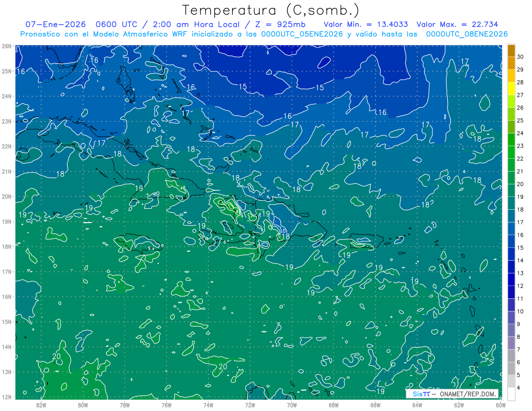Click longitude axis label "62W"
Image resolution: width=532 pixels, height=411 pixels.
coord(459,405)
